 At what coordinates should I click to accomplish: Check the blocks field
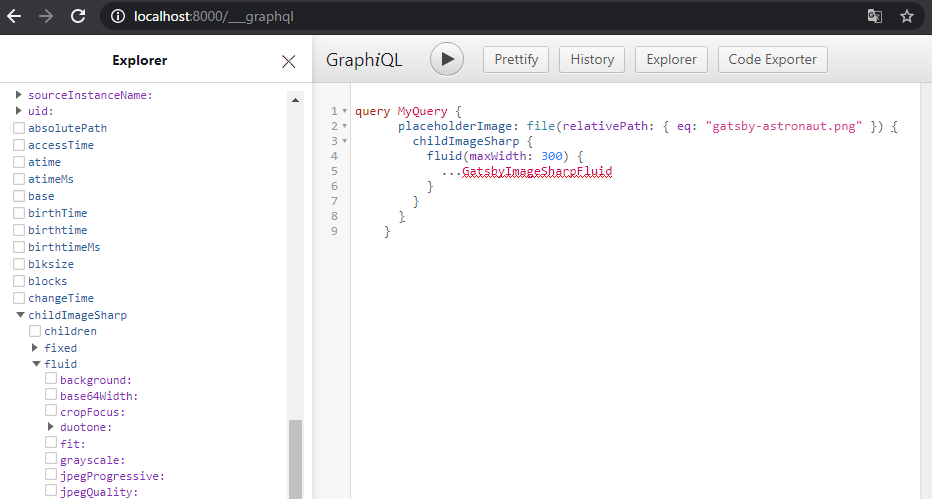[x=19, y=281]
